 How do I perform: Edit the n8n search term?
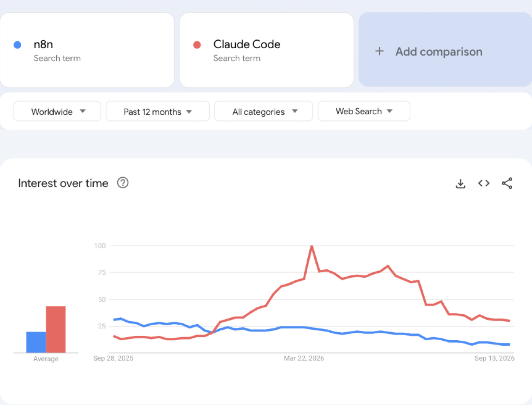coord(87,50)
